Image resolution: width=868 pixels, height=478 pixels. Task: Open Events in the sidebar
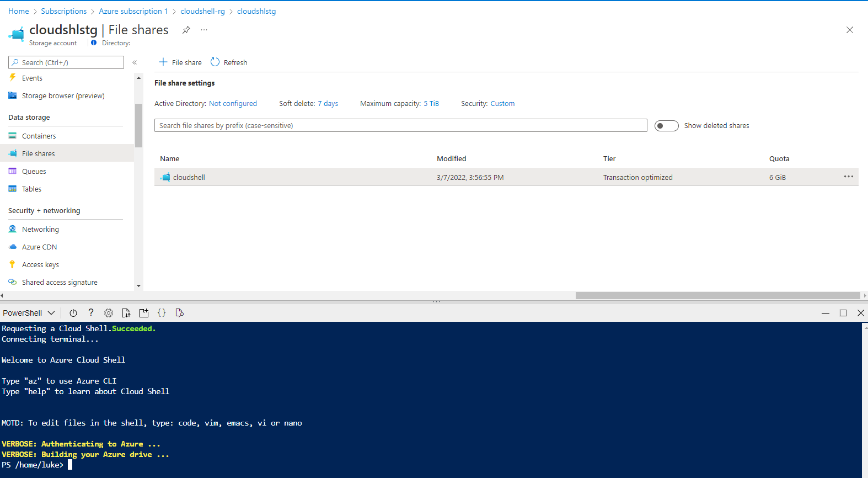click(x=32, y=78)
